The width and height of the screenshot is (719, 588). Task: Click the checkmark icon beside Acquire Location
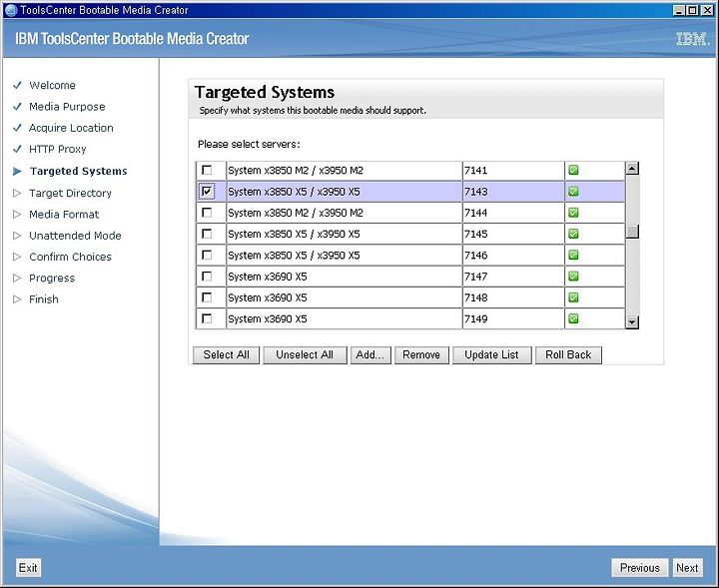click(17, 128)
